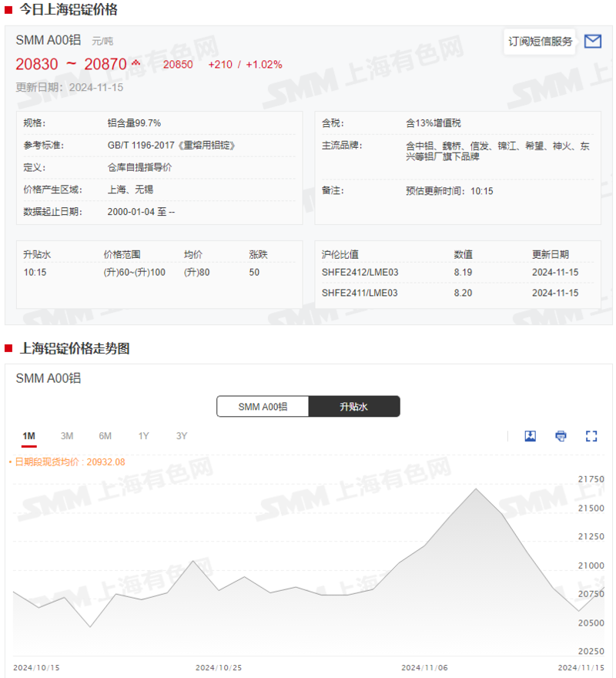This screenshot has height=678, width=616.
Task: Click the 2024/10/25 x-axis date label
Action: tap(219, 668)
